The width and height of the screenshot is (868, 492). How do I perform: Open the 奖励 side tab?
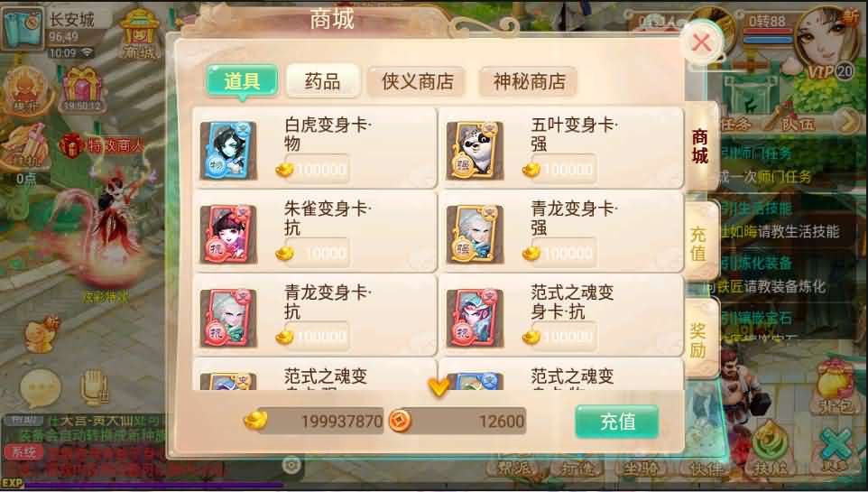(x=700, y=340)
